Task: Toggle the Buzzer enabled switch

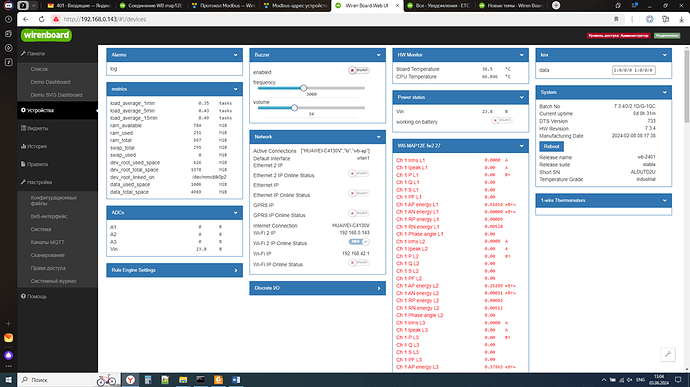Action: click(359, 70)
